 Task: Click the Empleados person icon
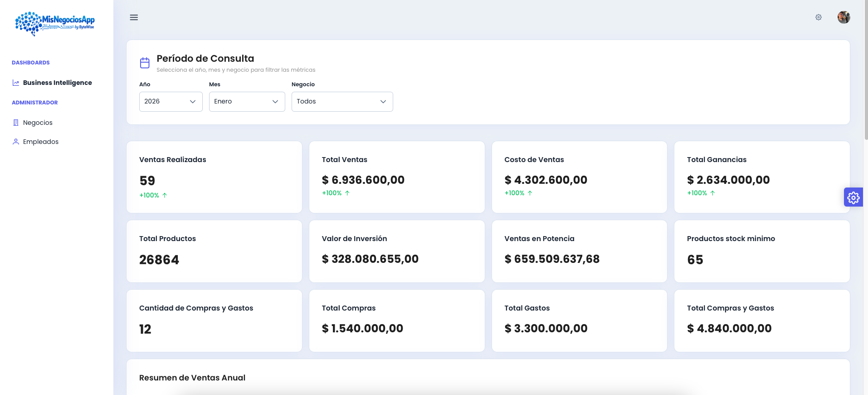16,142
